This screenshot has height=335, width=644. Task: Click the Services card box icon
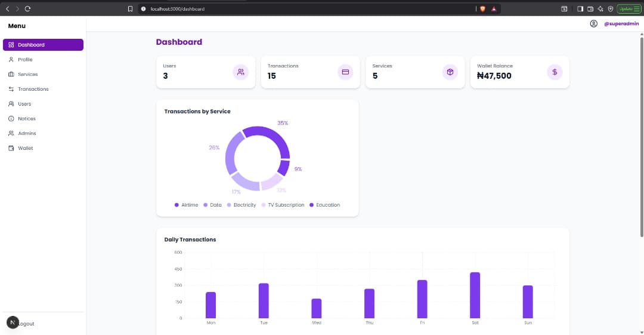click(x=450, y=72)
